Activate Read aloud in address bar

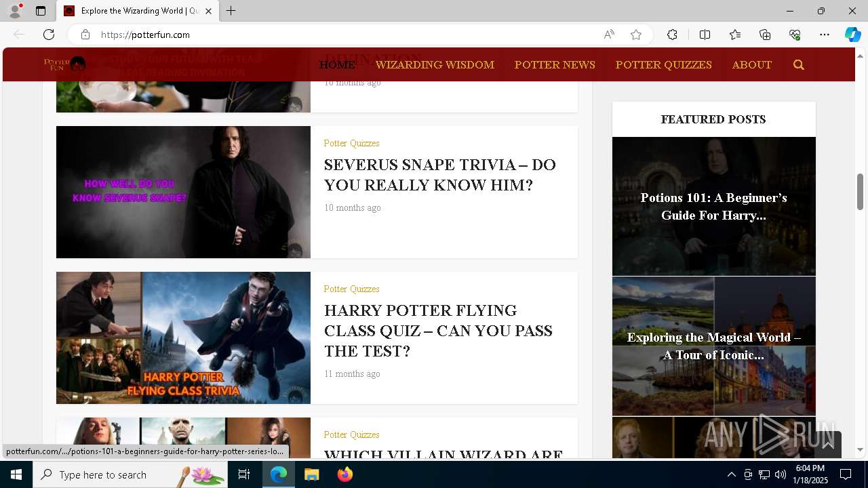pos(609,35)
